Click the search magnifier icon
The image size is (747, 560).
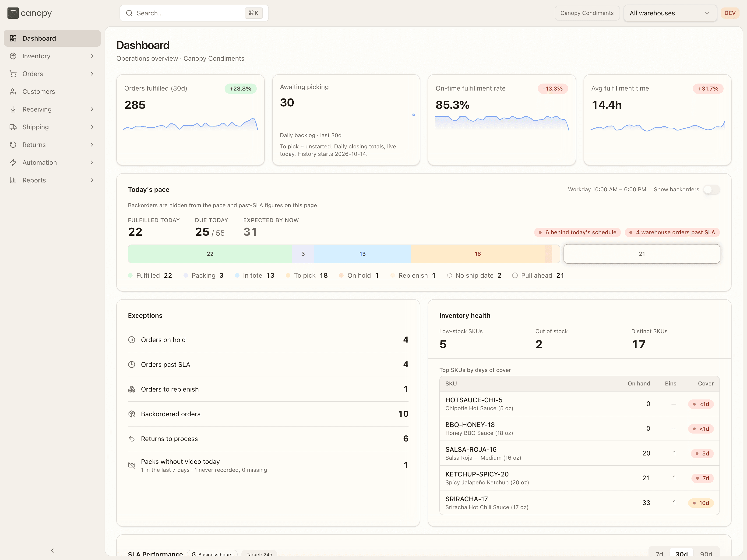click(129, 13)
